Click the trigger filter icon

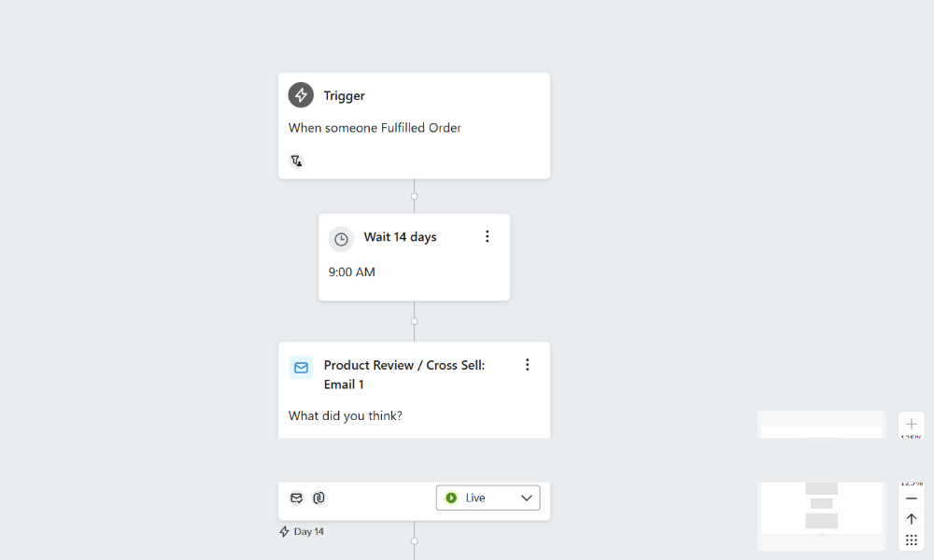pos(296,161)
